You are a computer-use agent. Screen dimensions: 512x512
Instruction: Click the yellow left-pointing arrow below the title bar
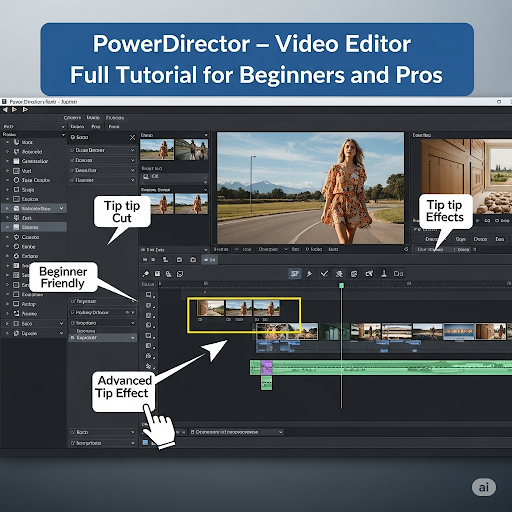(5, 110)
